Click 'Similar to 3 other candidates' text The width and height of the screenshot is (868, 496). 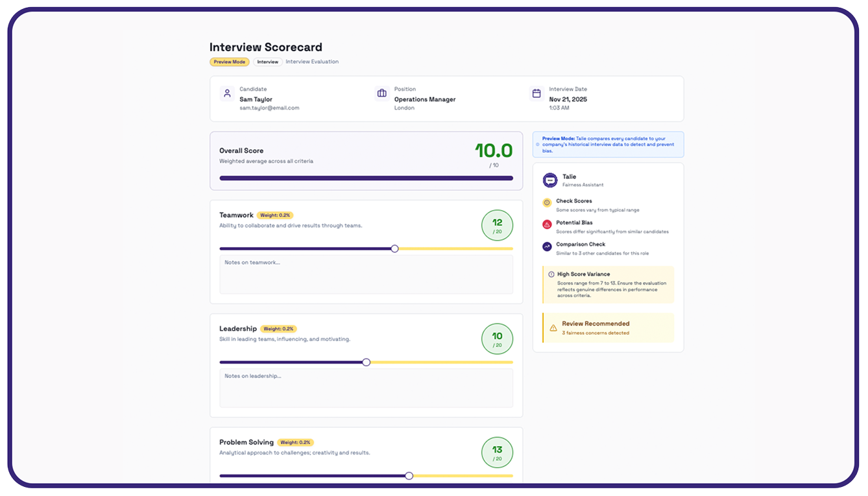click(602, 254)
